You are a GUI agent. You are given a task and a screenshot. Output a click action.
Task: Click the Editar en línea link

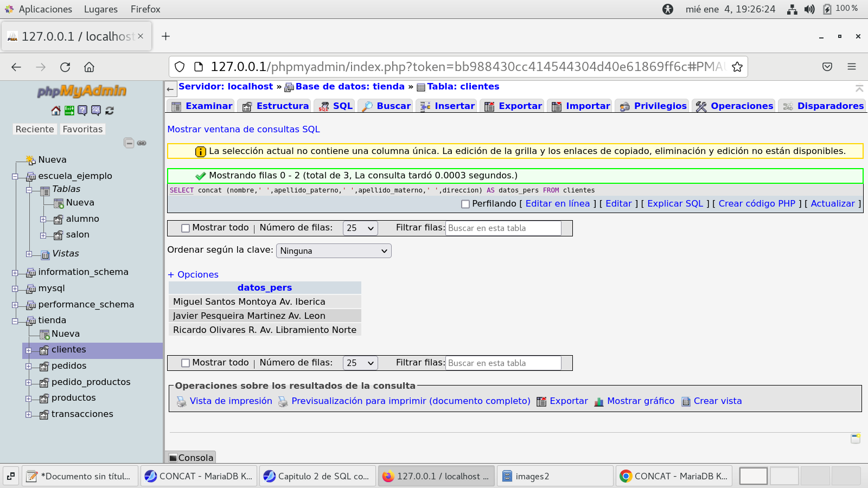[x=557, y=204]
